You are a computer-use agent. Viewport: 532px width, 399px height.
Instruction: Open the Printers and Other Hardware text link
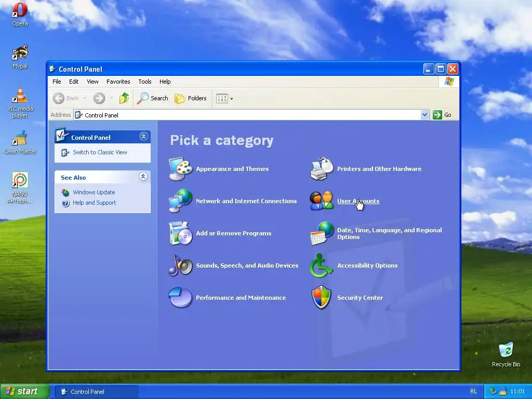(379, 169)
